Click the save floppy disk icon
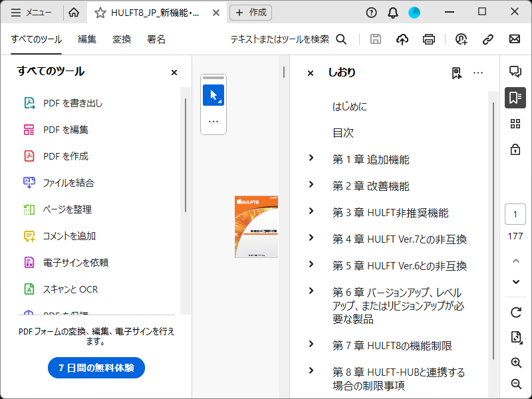The height and width of the screenshot is (399, 532). coord(376,39)
